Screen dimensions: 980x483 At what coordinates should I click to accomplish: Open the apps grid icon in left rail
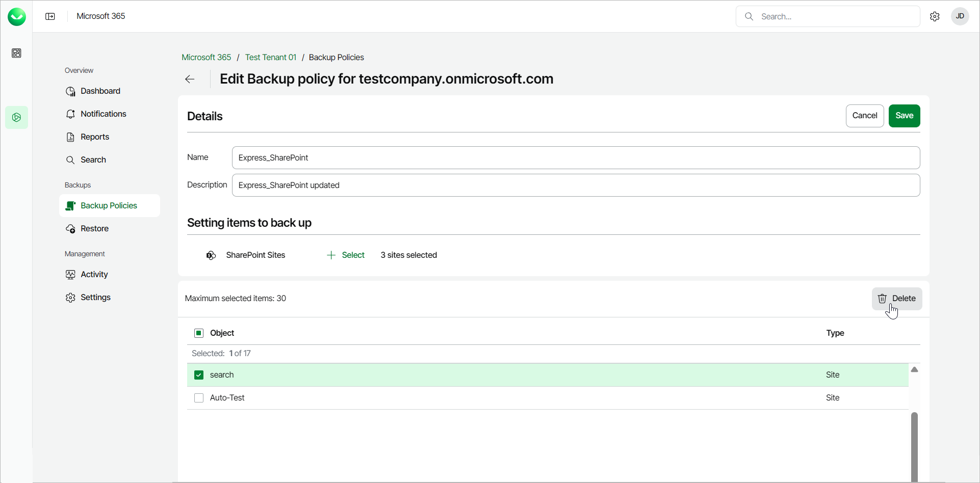[x=16, y=53]
